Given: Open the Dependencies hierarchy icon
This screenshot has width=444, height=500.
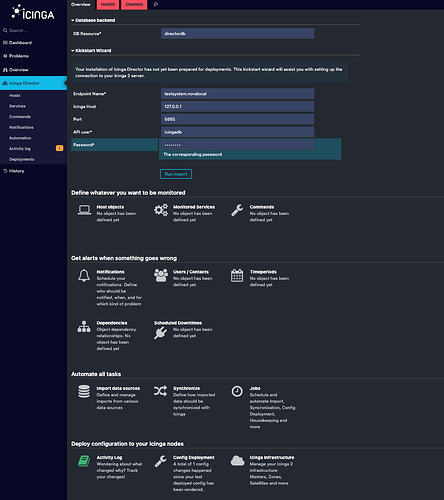Looking at the screenshot, I should 84,326.
